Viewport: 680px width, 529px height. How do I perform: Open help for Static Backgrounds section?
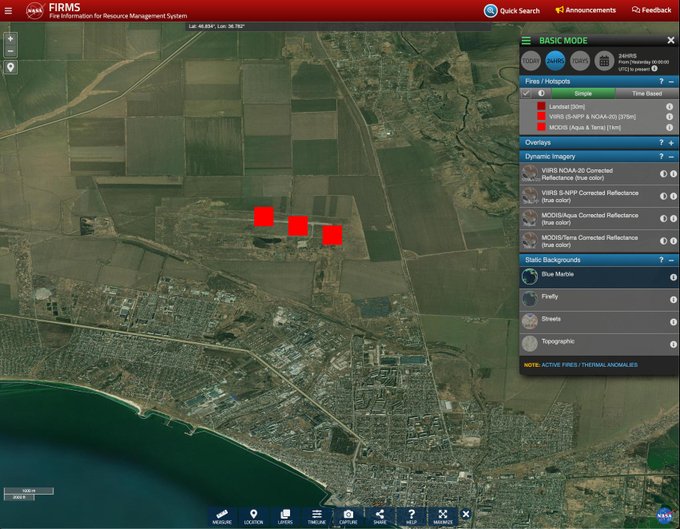click(x=661, y=260)
